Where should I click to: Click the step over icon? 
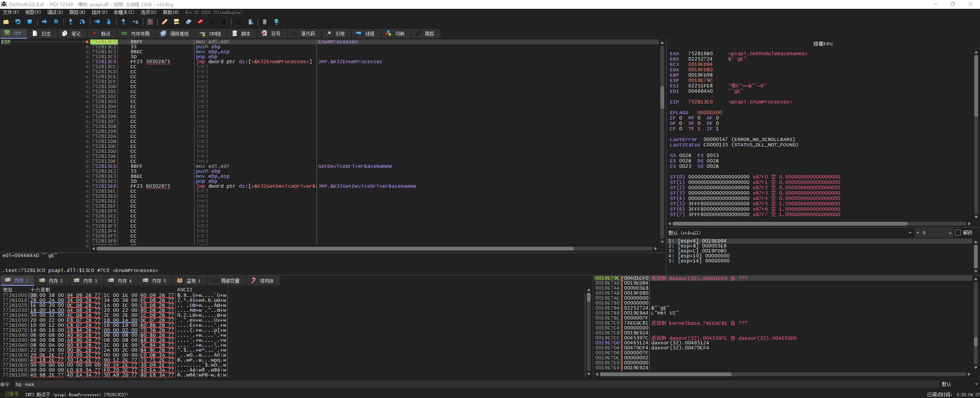(82, 22)
